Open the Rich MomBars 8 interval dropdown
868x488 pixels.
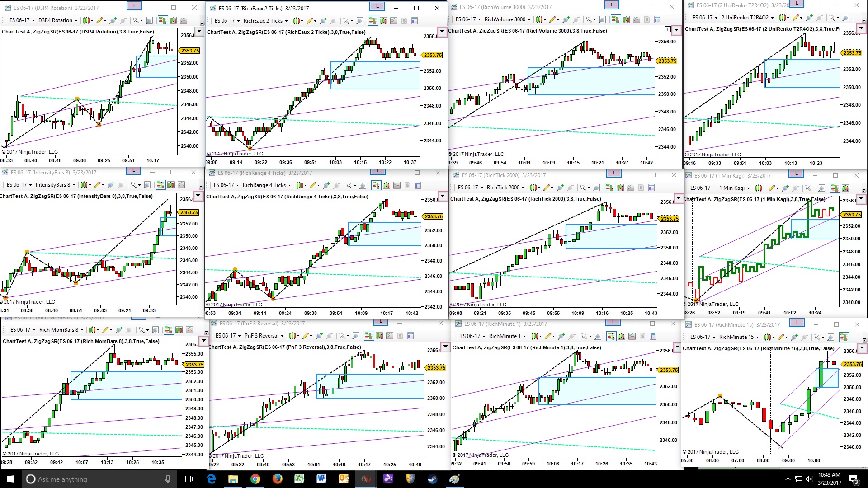(61, 330)
